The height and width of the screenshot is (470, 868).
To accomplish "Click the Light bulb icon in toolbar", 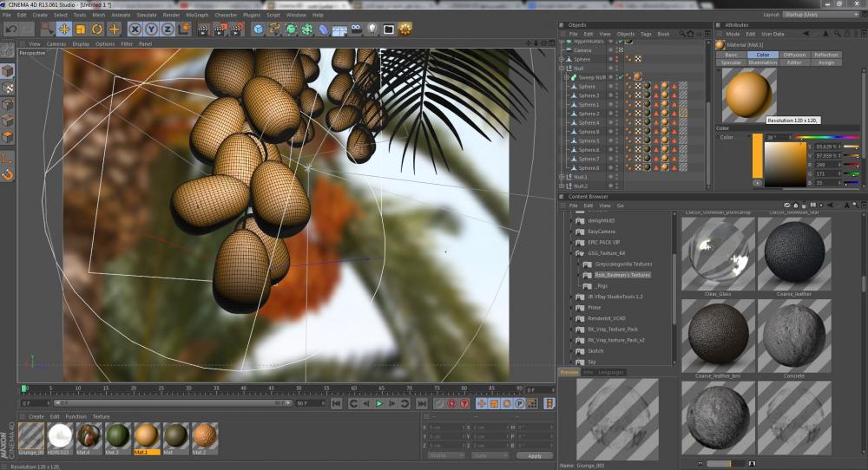I will click(372, 29).
